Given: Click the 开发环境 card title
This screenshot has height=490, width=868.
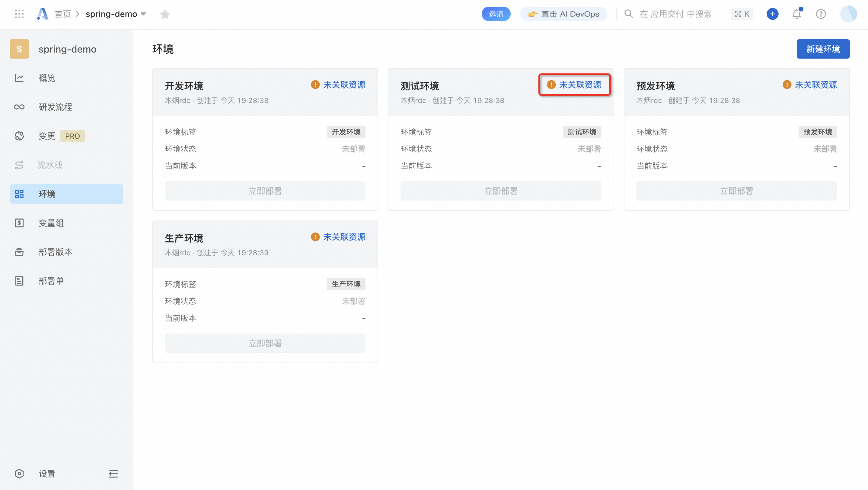Looking at the screenshot, I should (184, 86).
